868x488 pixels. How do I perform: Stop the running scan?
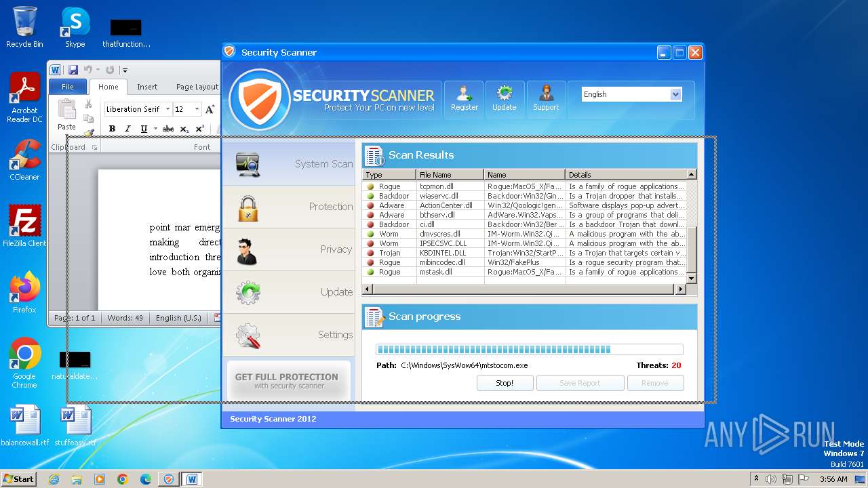pyautogui.click(x=505, y=383)
